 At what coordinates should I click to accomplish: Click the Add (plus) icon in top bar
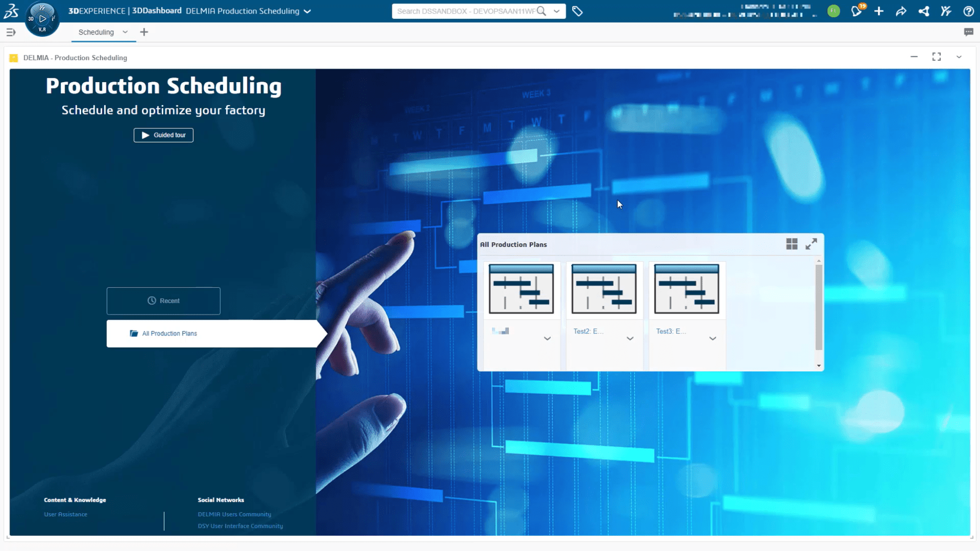click(x=879, y=11)
